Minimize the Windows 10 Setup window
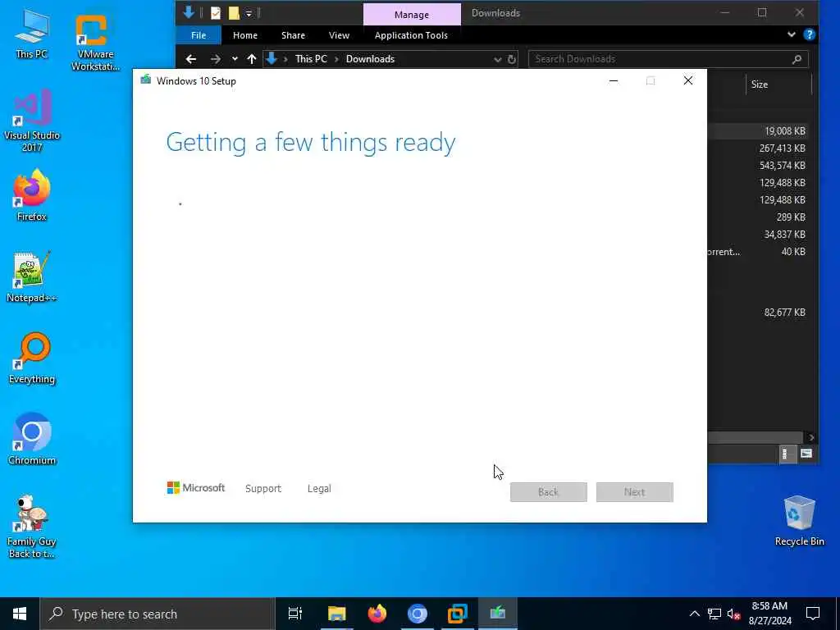840x630 pixels. click(614, 81)
